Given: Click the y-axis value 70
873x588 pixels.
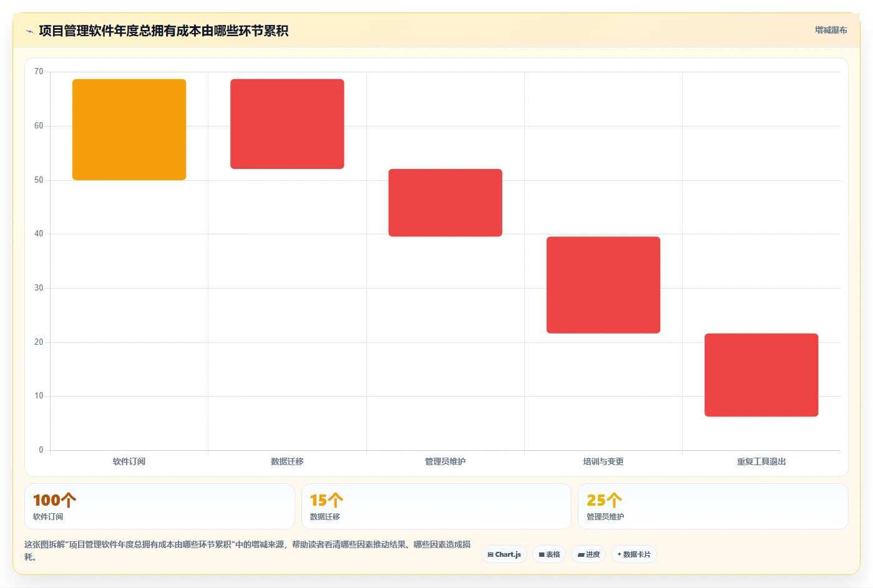Looking at the screenshot, I should tap(39, 72).
